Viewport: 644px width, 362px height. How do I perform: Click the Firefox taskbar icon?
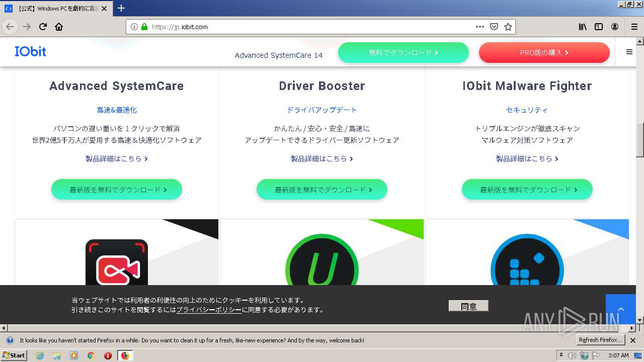[125, 355]
